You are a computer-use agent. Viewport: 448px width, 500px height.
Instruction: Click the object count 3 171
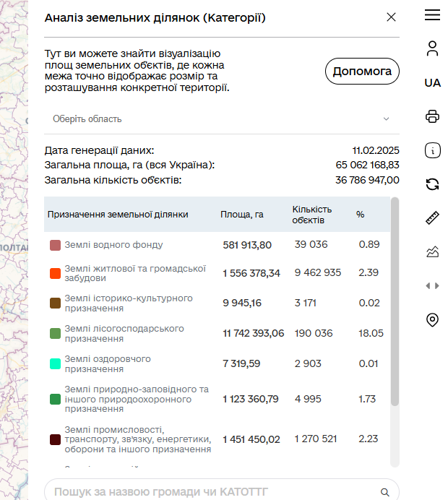point(305,303)
